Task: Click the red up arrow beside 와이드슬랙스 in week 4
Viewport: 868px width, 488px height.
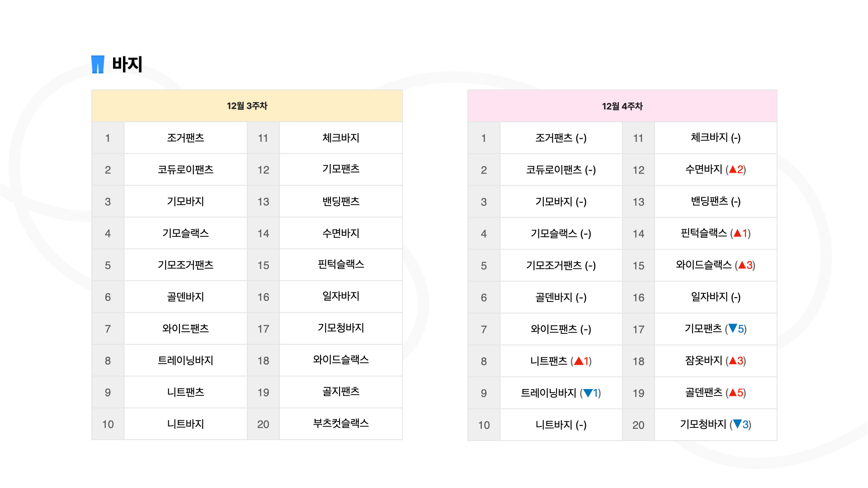Action: click(742, 265)
